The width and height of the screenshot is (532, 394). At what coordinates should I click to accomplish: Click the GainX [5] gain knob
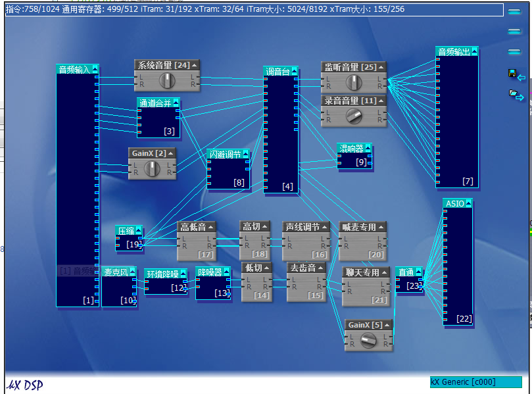pyautogui.click(x=368, y=340)
